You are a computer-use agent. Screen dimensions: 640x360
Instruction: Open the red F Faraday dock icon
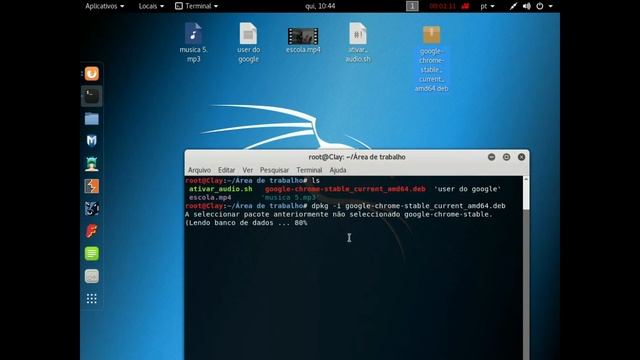92,231
